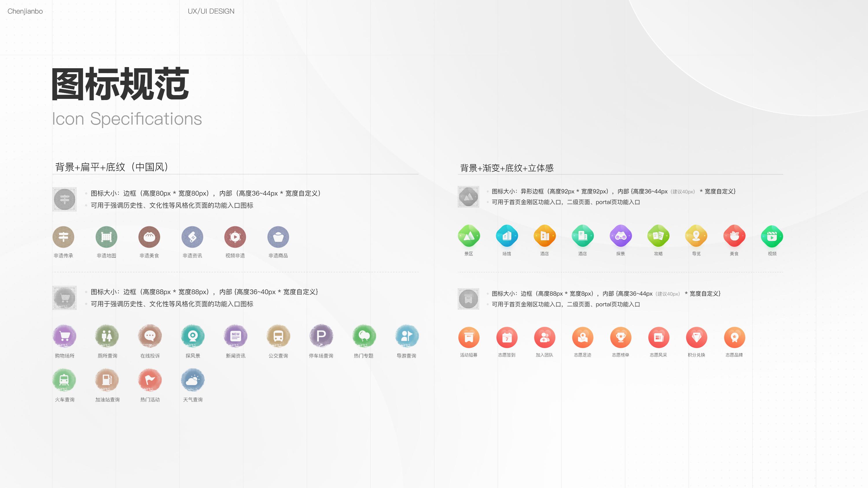
Task: Click the purple 探景 binoculars icon
Action: pyautogui.click(x=621, y=236)
